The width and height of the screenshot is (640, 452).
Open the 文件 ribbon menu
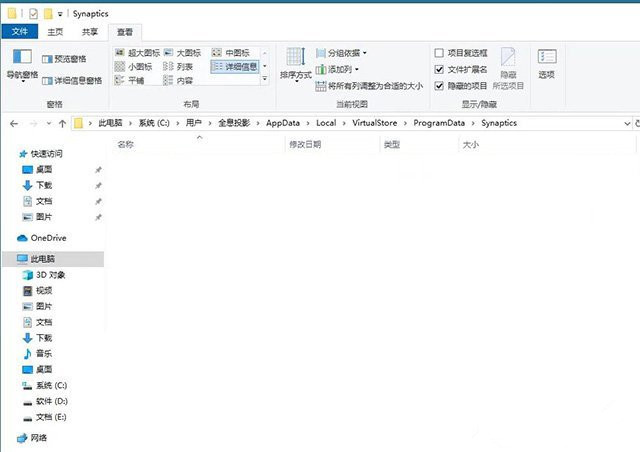(20, 31)
